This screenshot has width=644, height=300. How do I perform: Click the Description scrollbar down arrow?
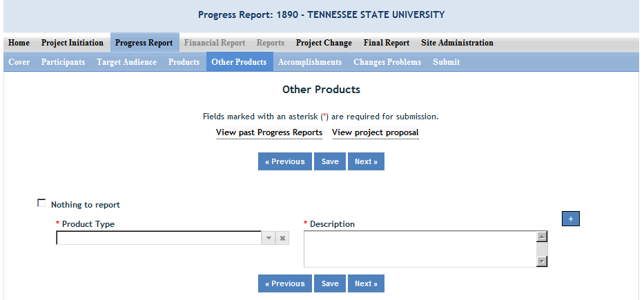[x=542, y=261]
